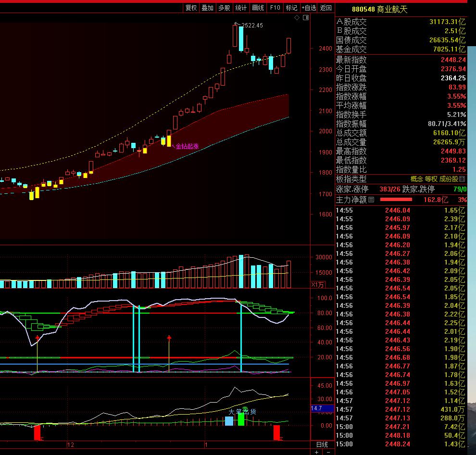
Task: Click 最低指数 value 2369.12
Action: tap(453, 160)
